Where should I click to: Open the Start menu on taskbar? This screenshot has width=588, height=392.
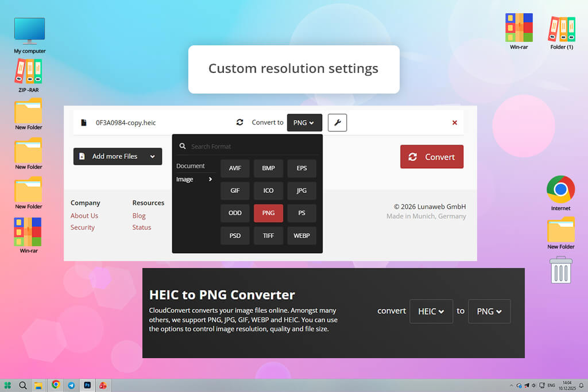pos(7,385)
